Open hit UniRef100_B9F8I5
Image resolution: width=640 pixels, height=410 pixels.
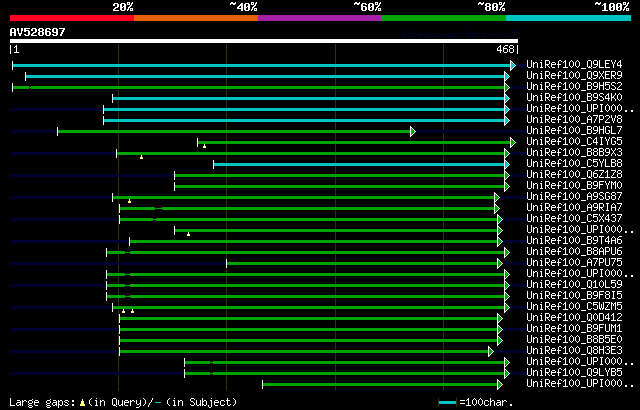pos(574,296)
